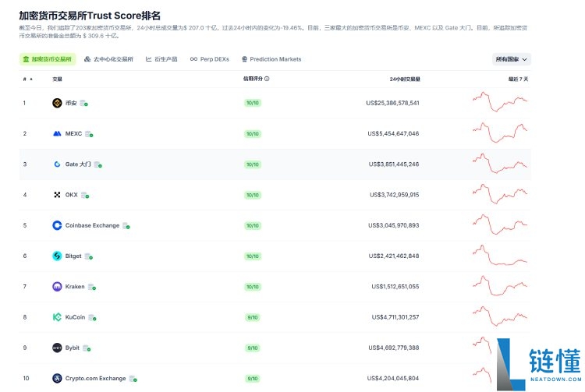This screenshot has height=392, width=585.
Task: Click Bybit 9/10 trust score badge
Action: coord(253,348)
